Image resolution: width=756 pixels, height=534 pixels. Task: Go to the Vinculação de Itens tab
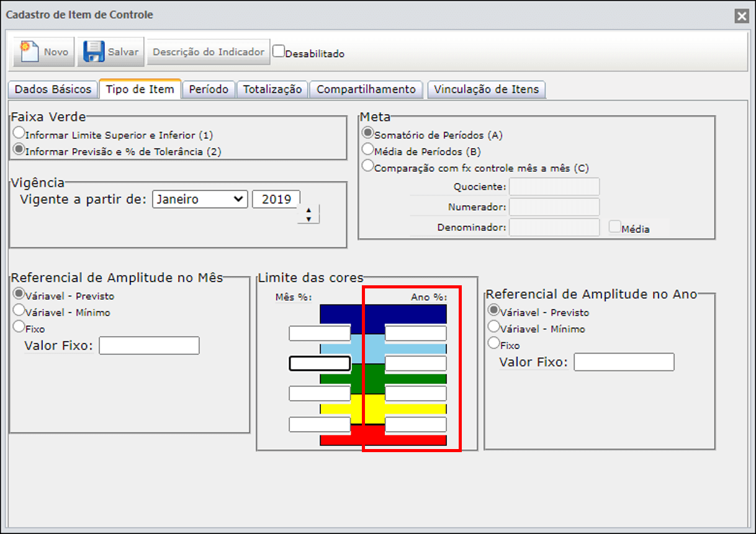(487, 89)
